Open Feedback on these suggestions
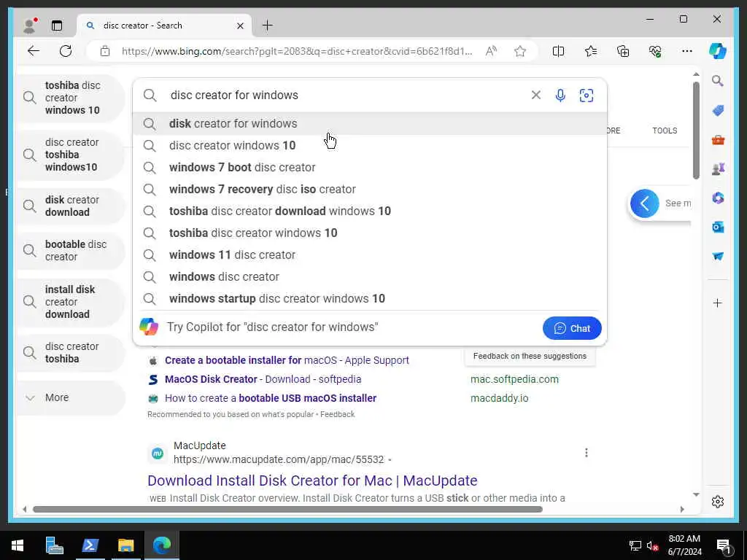Screen dimensions: 747x560 [530, 356]
